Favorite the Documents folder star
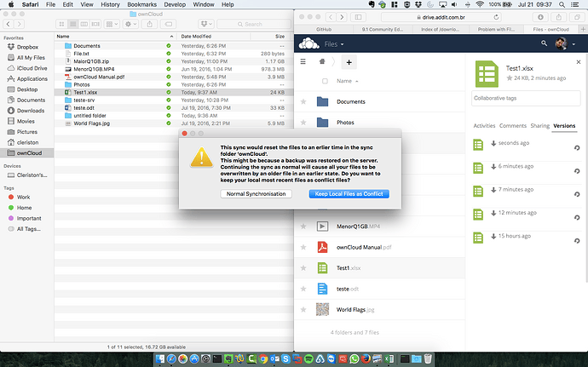 (x=303, y=101)
